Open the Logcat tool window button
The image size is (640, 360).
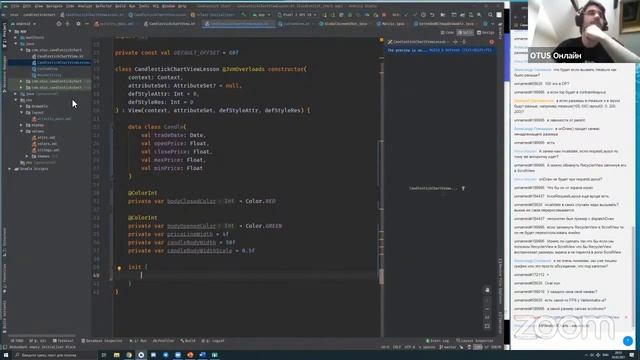(213, 340)
